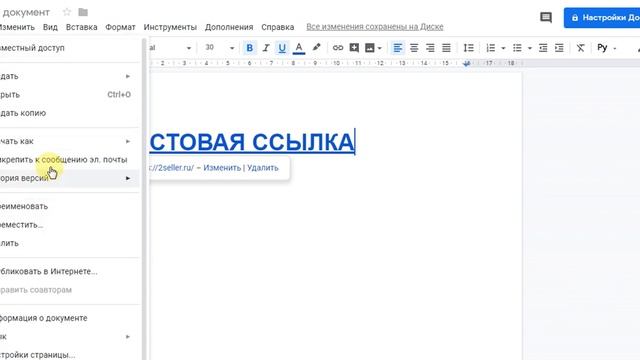Viewport: 640px width, 360px height.
Task: Select the document information entry
Action: click(70, 318)
